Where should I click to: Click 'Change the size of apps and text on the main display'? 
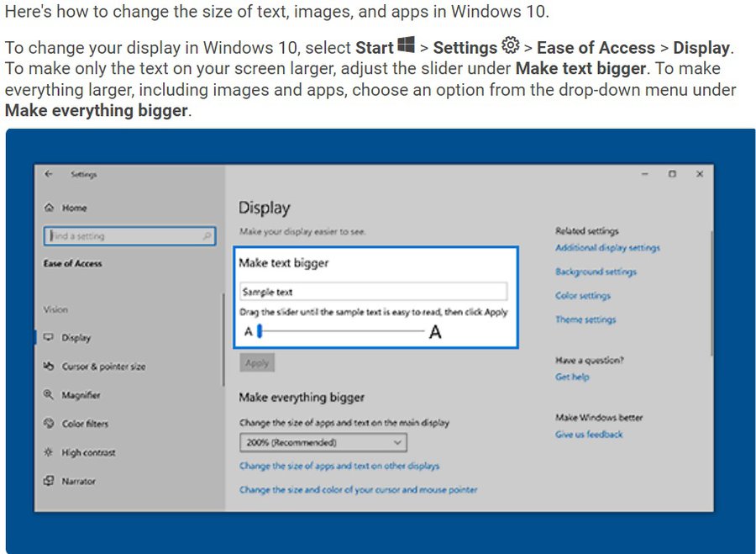tap(344, 423)
